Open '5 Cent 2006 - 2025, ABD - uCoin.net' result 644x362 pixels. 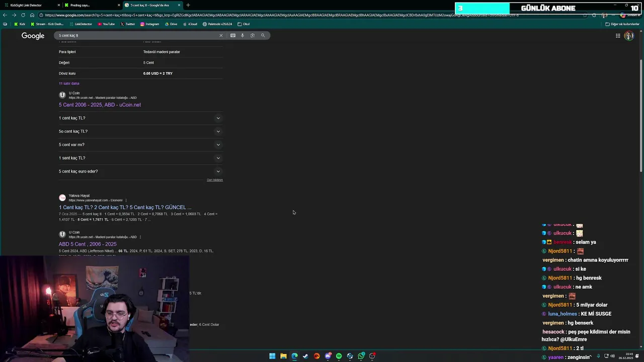pos(100,105)
